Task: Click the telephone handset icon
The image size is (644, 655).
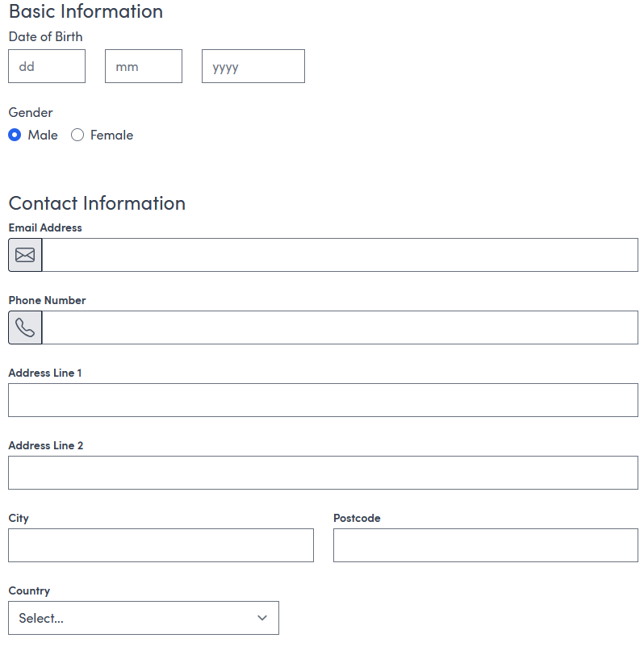Action: 25,327
